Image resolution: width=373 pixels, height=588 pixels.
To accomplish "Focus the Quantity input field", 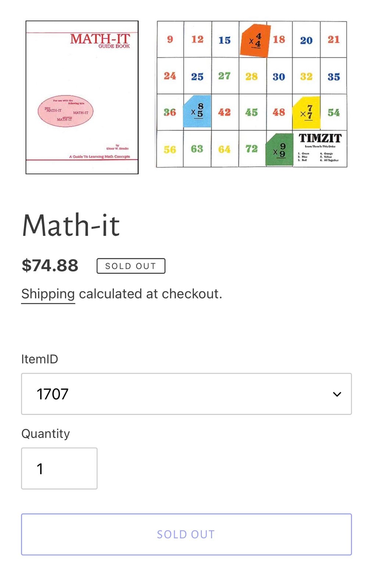I will [x=59, y=469].
